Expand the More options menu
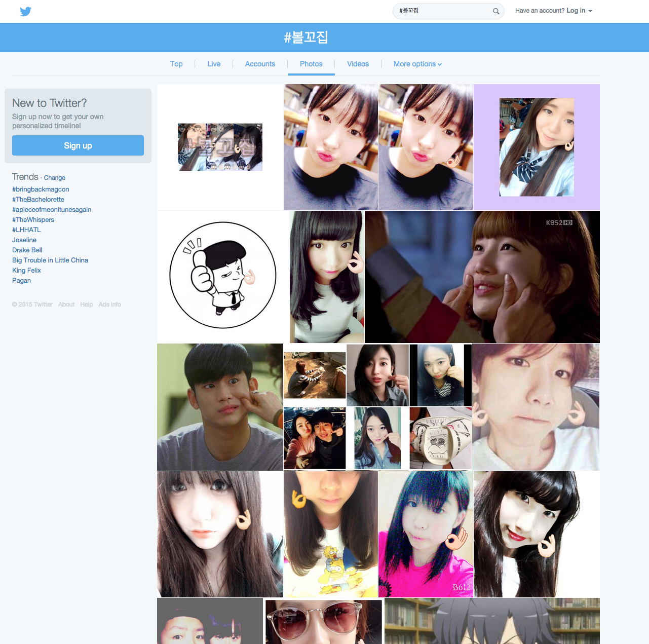649x644 pixels. [417, 64]
